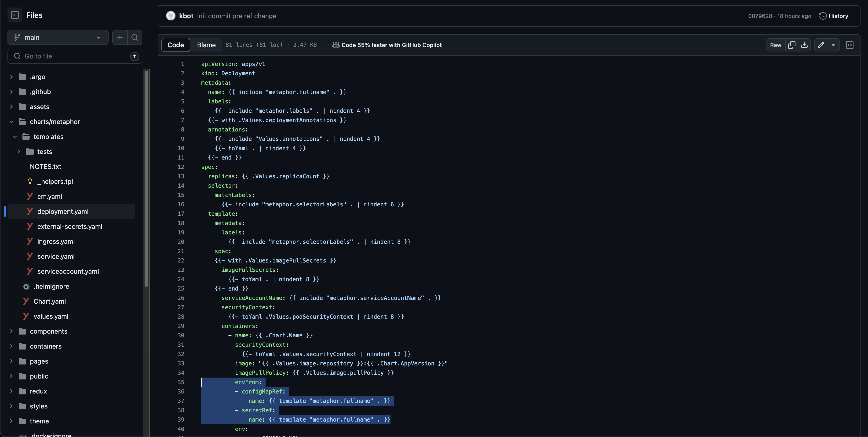Switch to the Code tab
The height and width of the screenshot is (437, 868).
click(175, 45)
